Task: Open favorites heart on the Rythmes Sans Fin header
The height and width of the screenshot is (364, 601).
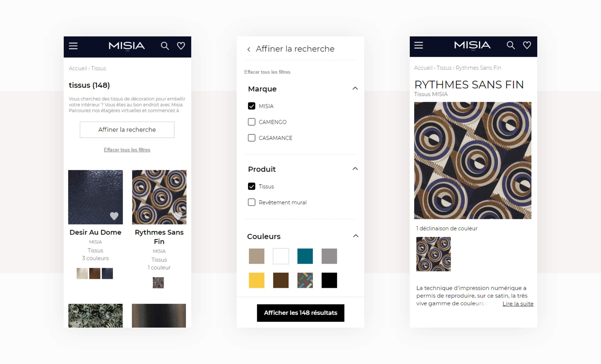Action: coord(527,45)
